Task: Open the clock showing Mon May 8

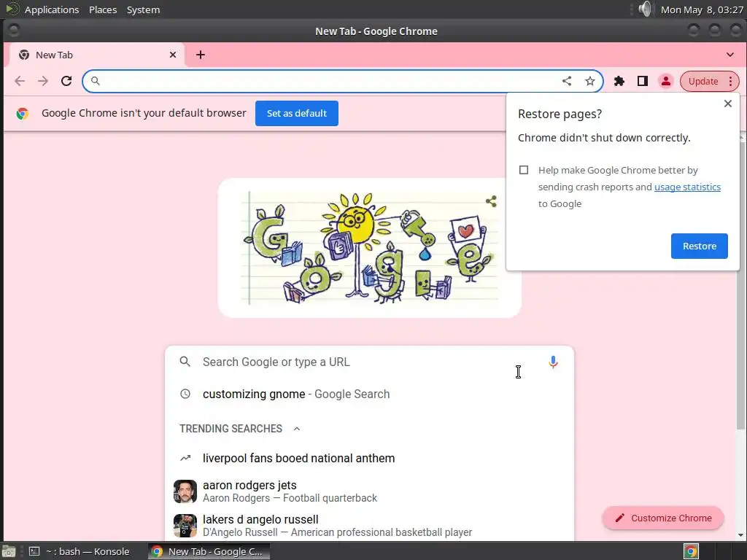Action: pos(702,9)
